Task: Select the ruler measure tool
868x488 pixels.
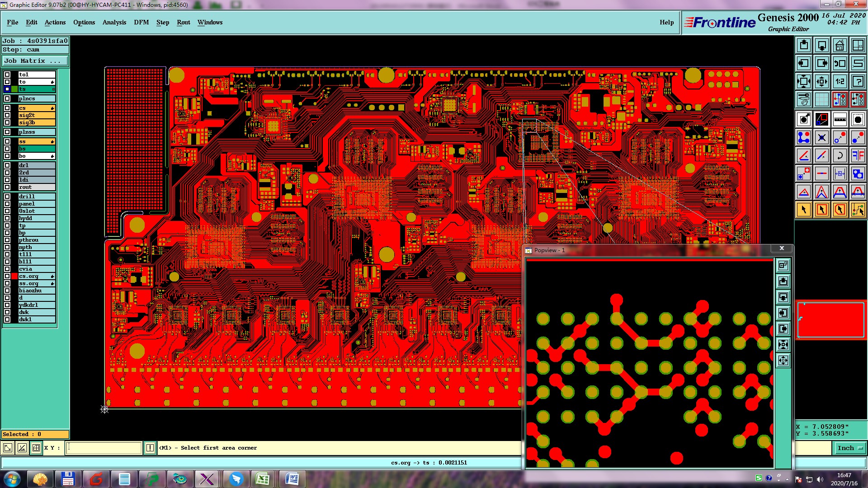Action: tap(840, 119)
